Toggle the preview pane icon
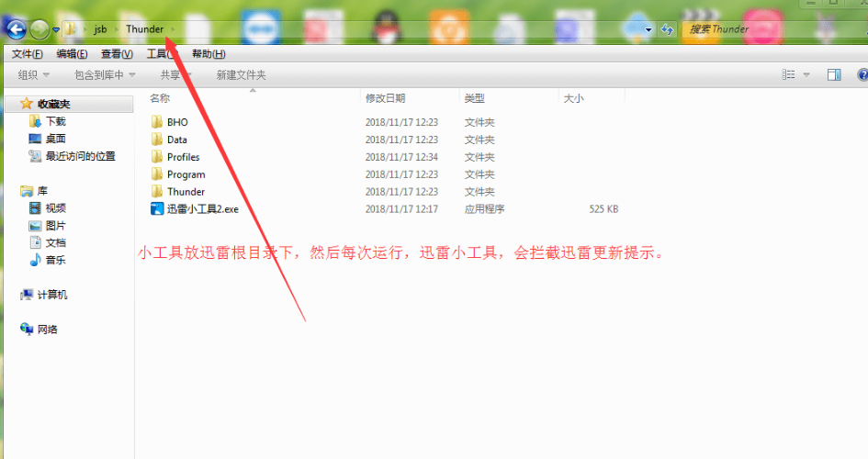This screenshot has width=868, height=459. (834, 74)
